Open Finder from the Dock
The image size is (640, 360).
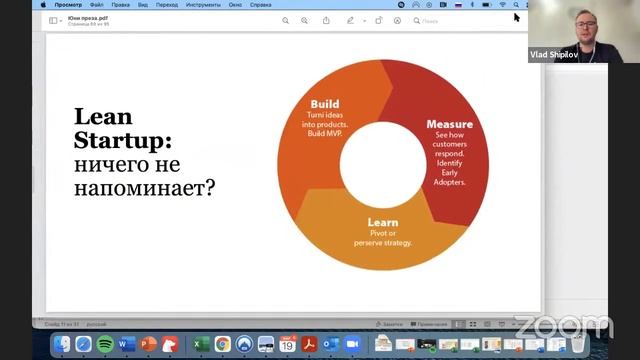tap(62, 344)
